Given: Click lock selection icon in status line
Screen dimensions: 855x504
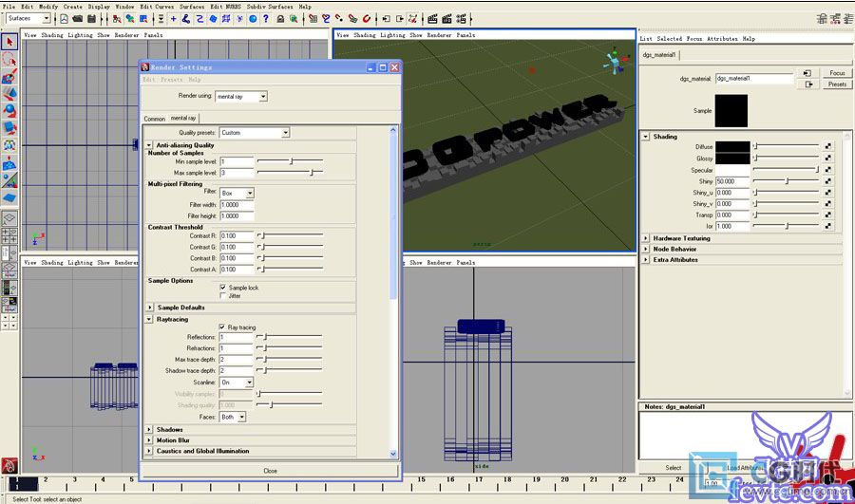Looking at the screenshot, I should pos(280,19).
